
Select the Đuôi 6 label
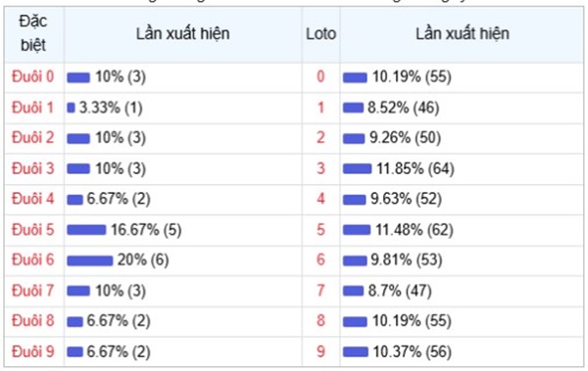[33, 259]
